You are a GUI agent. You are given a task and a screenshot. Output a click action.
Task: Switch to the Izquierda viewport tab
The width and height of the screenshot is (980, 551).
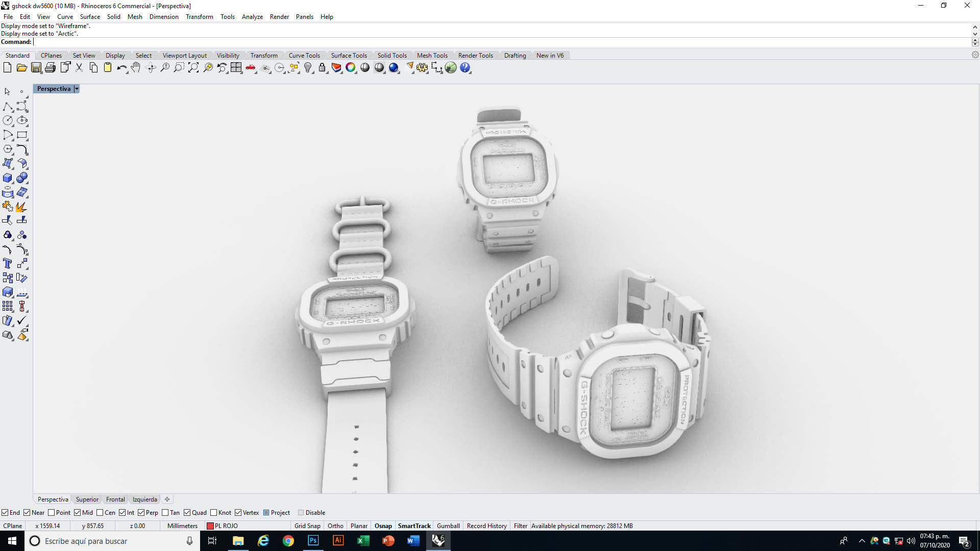point(145,499)
